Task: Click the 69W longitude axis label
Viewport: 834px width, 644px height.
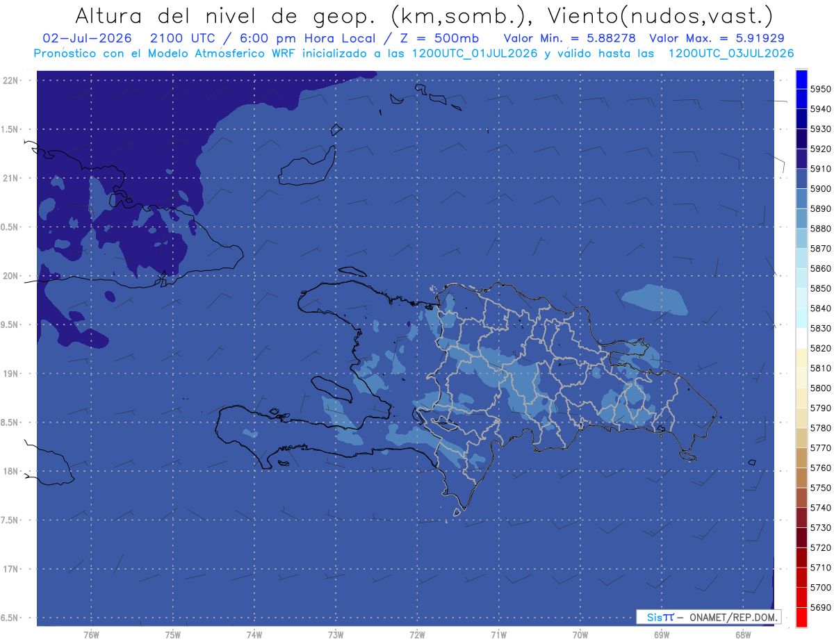Action: (x=662, y=635)
